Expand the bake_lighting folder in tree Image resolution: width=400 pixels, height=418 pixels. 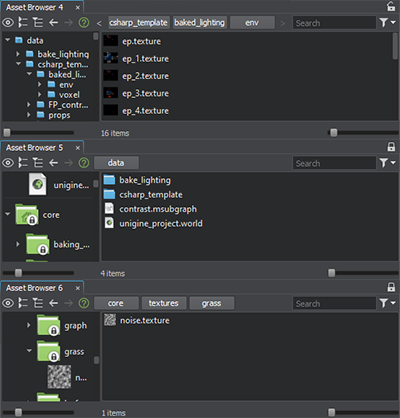(18, 54)
